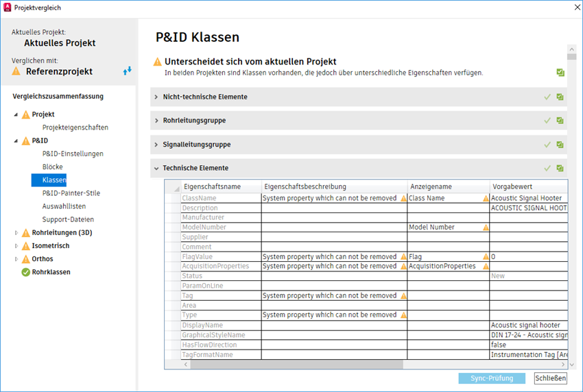Expand Orthos tree node
The image size is (583, 392).
click(16, 259)
